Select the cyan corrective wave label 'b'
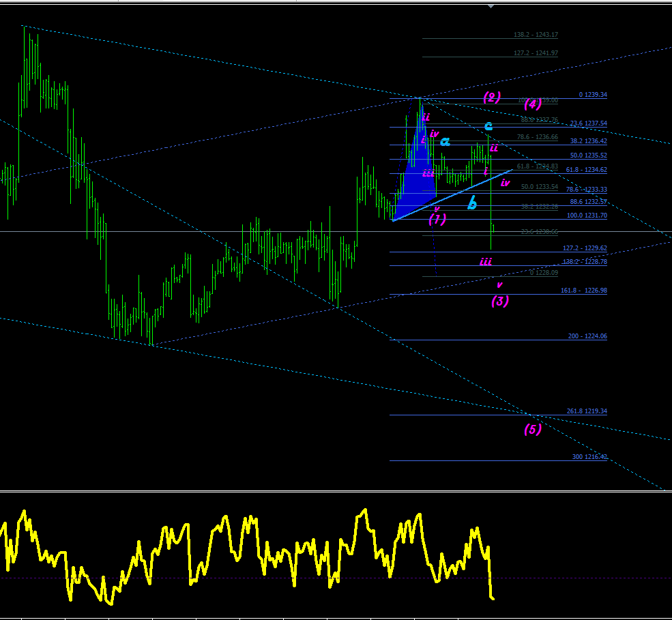Viewport: 672px width, 620px height. (472, 203)
